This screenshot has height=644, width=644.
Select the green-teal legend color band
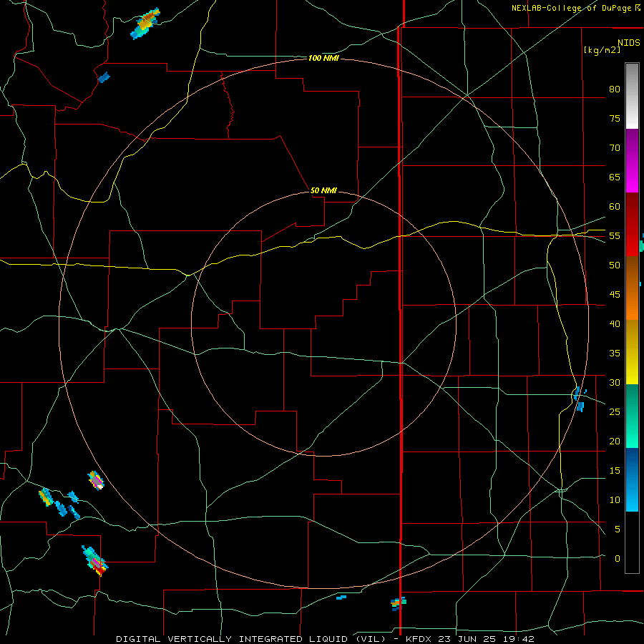click(x=632, y=416)
